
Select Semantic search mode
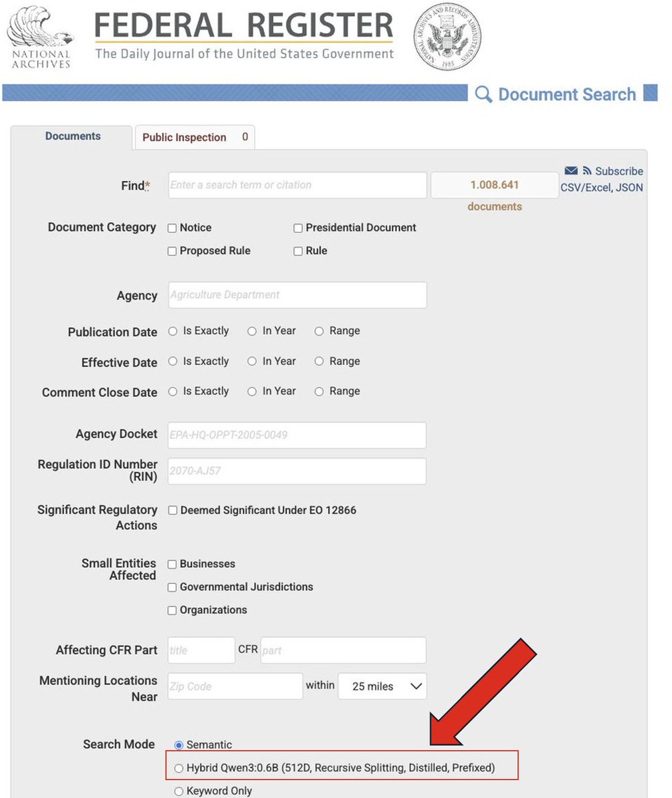coord(178,745)
